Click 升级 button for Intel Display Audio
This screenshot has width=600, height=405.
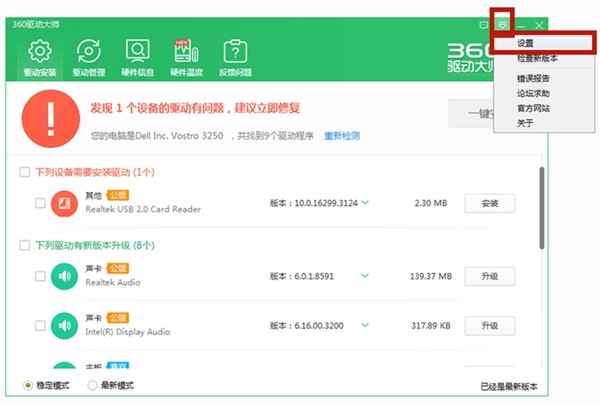tap(490, 326)
